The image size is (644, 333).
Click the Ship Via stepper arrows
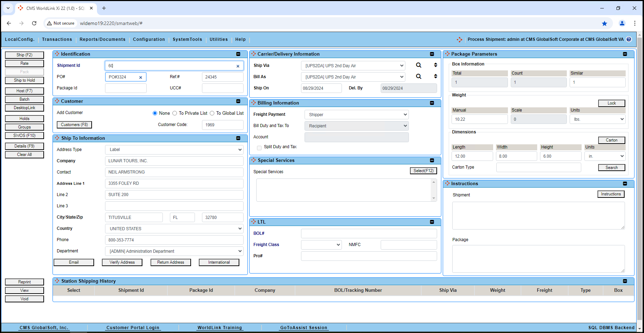tap(435, 65)
